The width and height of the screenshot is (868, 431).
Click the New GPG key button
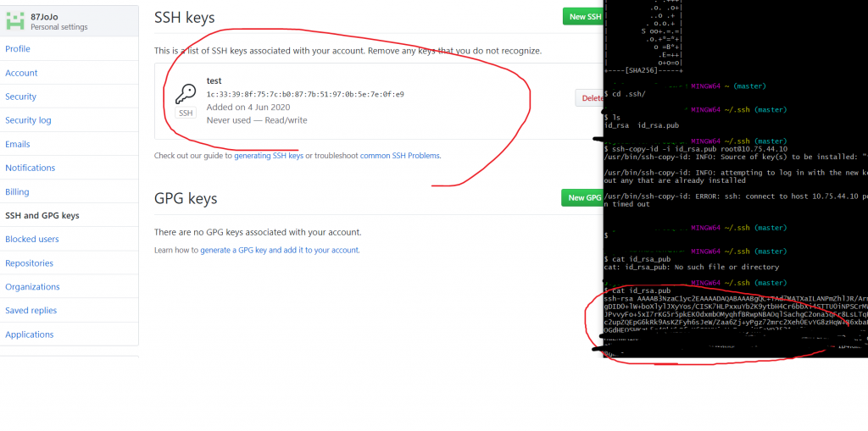click(x=583, y=197)
